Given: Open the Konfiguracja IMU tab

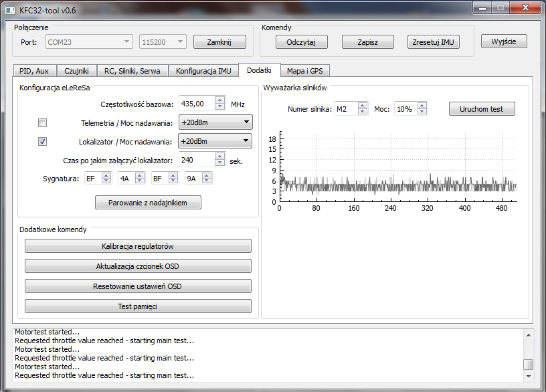Looking at the screenshot, I should tap(203, 70).
